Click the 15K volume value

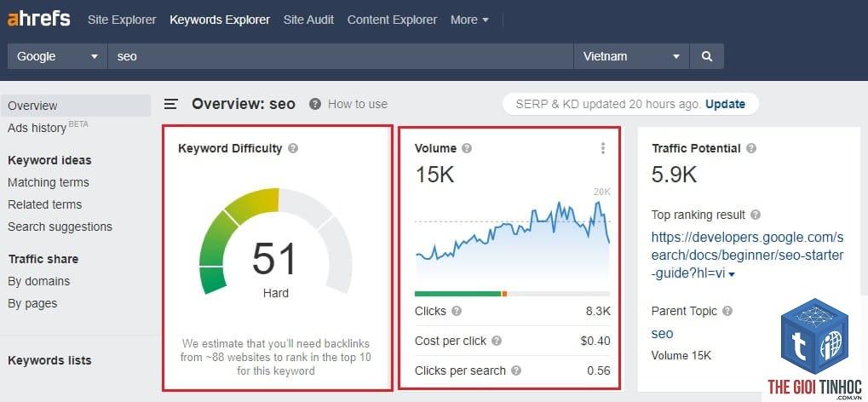click(x=434, y=175)
